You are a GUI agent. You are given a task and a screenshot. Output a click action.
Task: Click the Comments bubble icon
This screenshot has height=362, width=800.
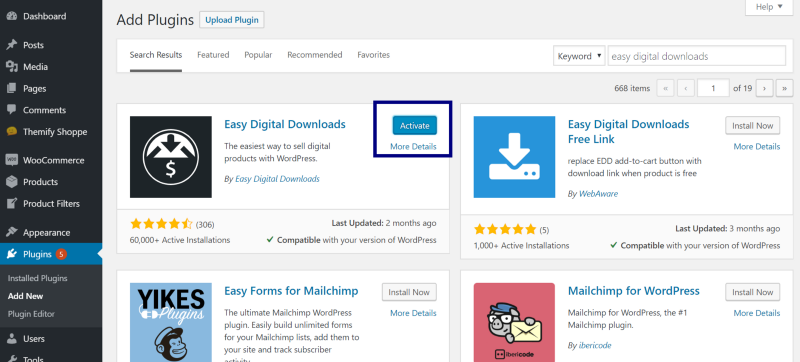(x=12, y=110)
